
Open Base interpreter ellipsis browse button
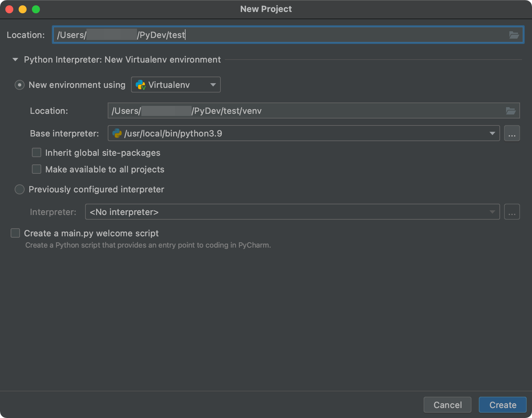(512, 133)
